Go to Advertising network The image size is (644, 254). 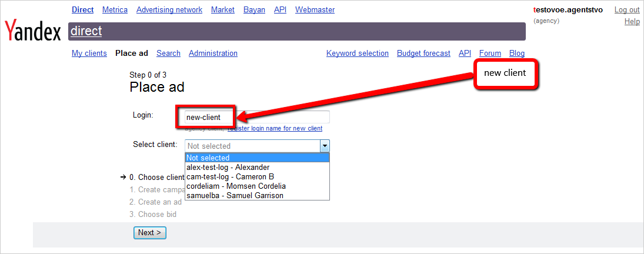click(169, 9)
